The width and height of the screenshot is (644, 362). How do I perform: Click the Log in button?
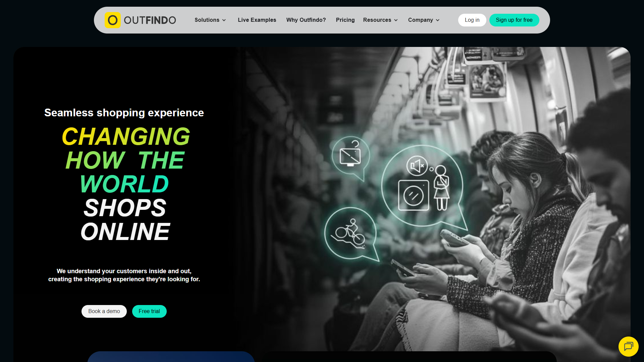click(x=472, y=20)
